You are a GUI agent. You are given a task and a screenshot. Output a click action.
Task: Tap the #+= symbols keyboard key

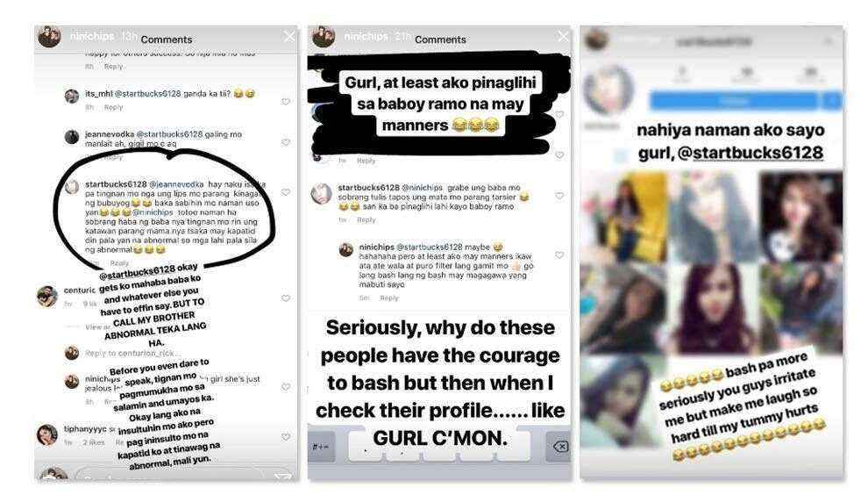click(322, 447)
